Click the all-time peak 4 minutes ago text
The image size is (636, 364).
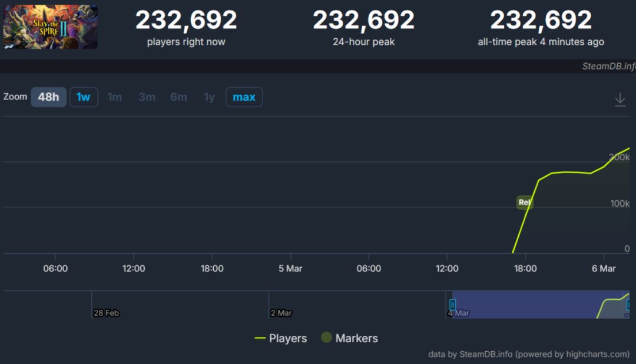click(x=541, y=42)
